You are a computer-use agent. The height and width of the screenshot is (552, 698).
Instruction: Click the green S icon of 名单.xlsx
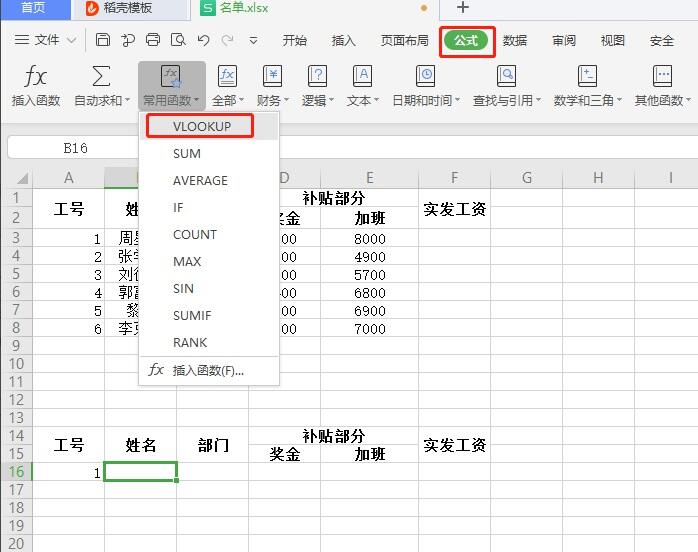coord(207,8)
